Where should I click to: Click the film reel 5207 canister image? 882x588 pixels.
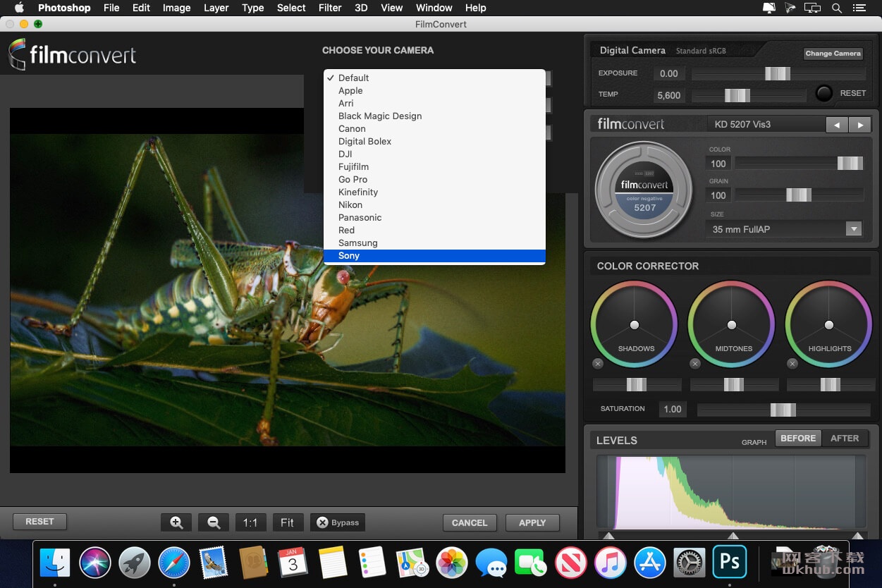644,191
